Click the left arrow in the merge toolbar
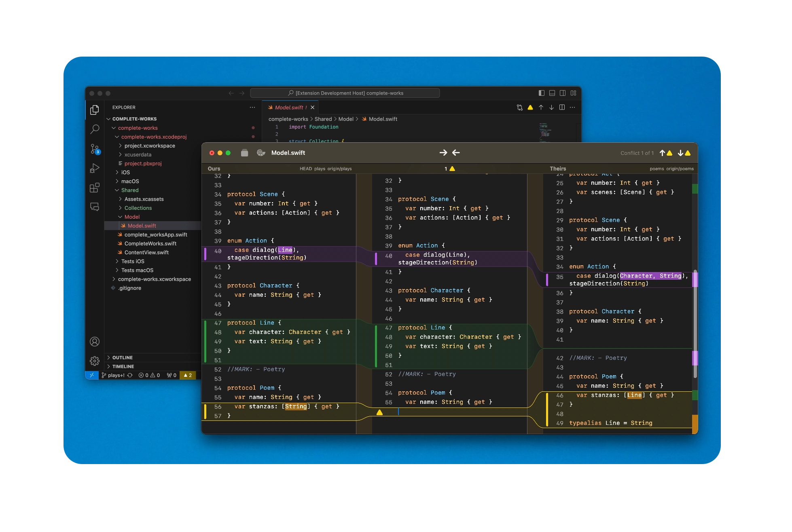The height and width of the screenshot is (532, 792). point(456,153)
